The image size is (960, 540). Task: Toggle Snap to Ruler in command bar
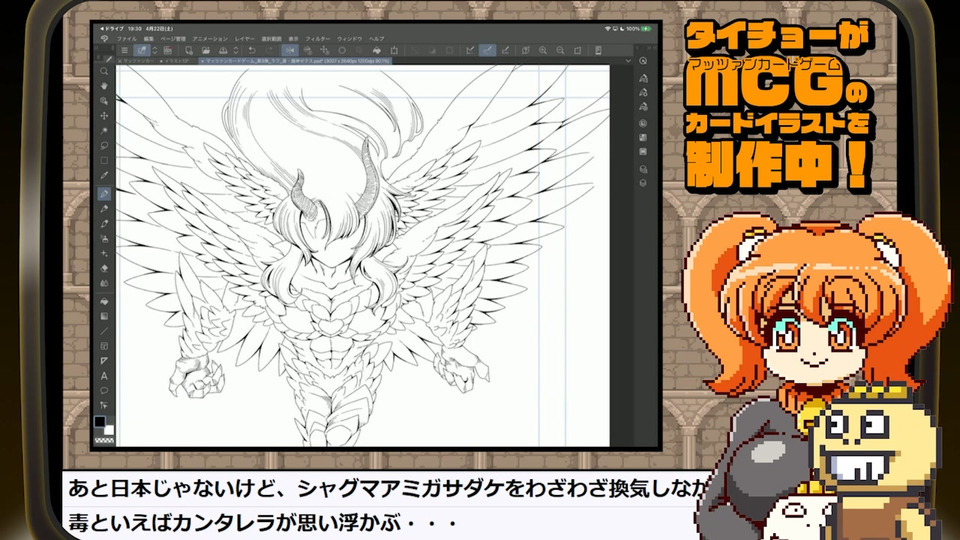470,50
